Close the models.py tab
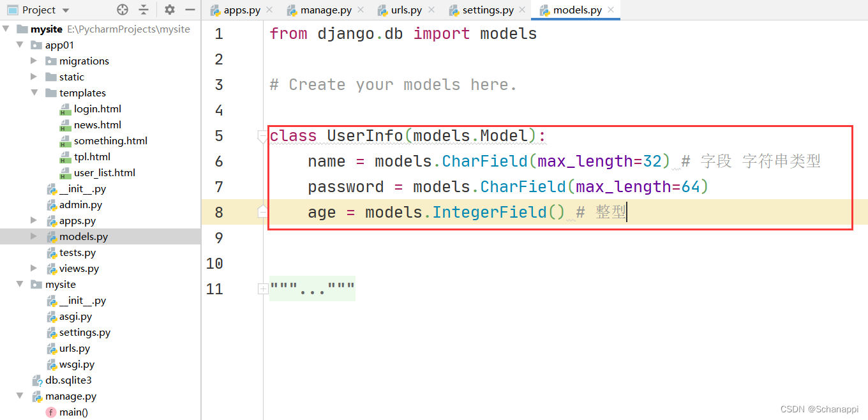Image resolution: width=868 pixels, height=420 pixels. click(611, 10)
